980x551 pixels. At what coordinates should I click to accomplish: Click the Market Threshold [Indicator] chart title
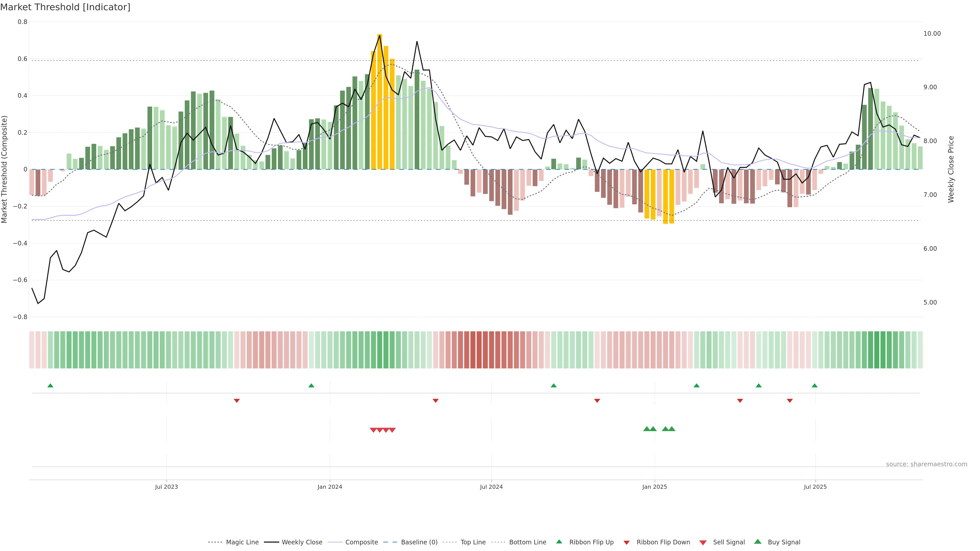[x=65, y=7]
